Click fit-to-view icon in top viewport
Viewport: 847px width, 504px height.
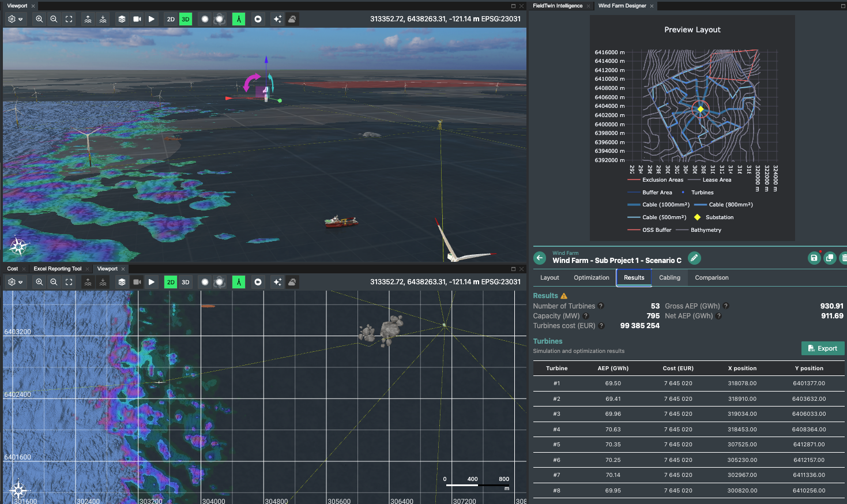pyautogui.click(x=69, y=19)
